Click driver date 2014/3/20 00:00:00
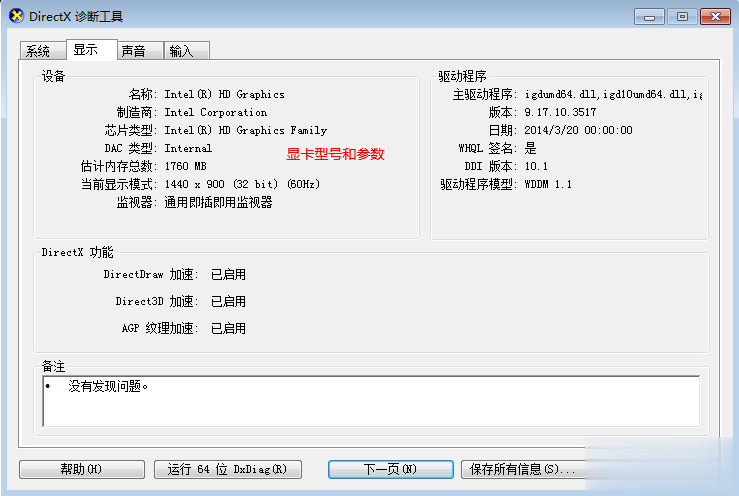This screenshot has height=496, width=739. point(578,130)
